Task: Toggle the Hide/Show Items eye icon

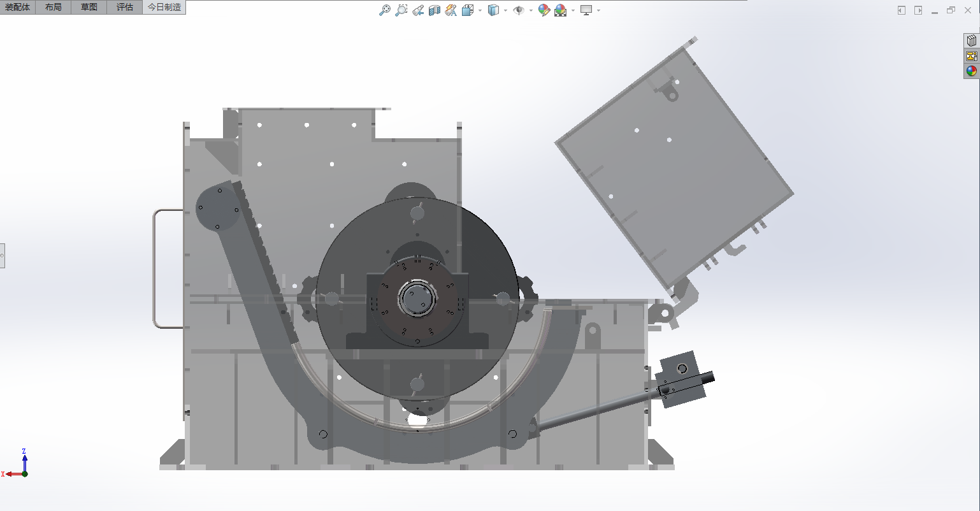Action: pyautogui.click(x=519, y=10)
